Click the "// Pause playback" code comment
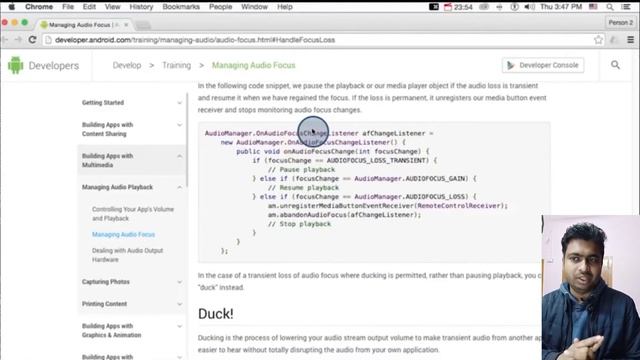Image resolution: width=640 pixels, height=360 pixels. click(x=301, y=169)
